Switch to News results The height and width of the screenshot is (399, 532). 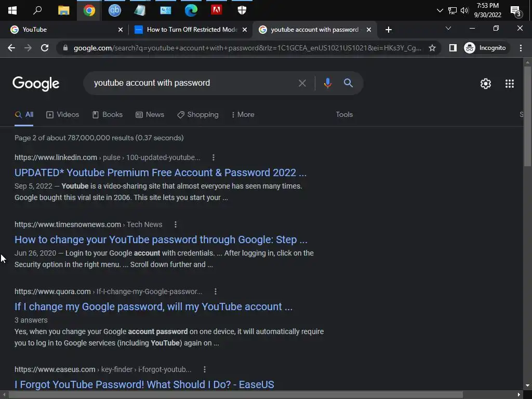[x=150, y=115]
